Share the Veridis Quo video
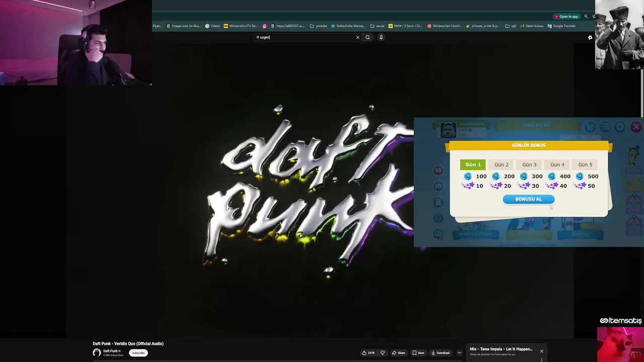 click(x=398, y=353)
